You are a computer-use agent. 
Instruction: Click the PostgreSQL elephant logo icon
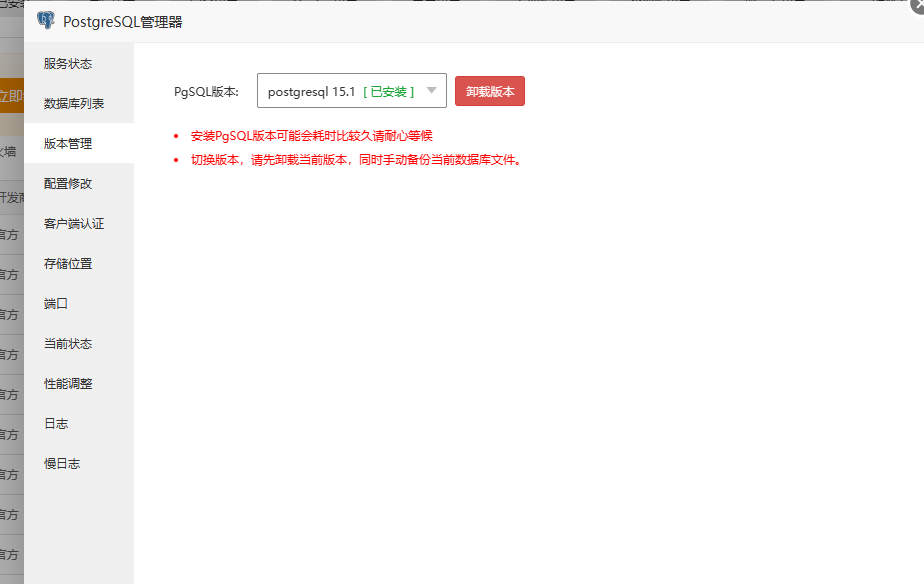point(45,21)
